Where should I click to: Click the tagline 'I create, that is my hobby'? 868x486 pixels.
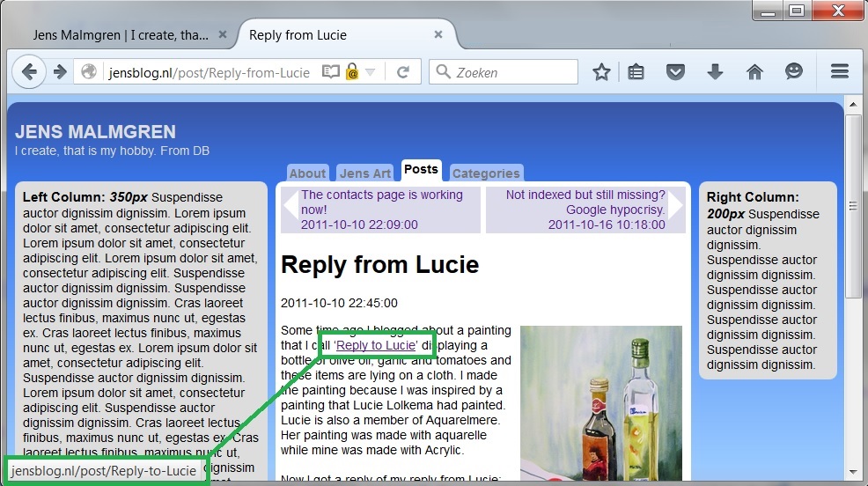(85, 151)
